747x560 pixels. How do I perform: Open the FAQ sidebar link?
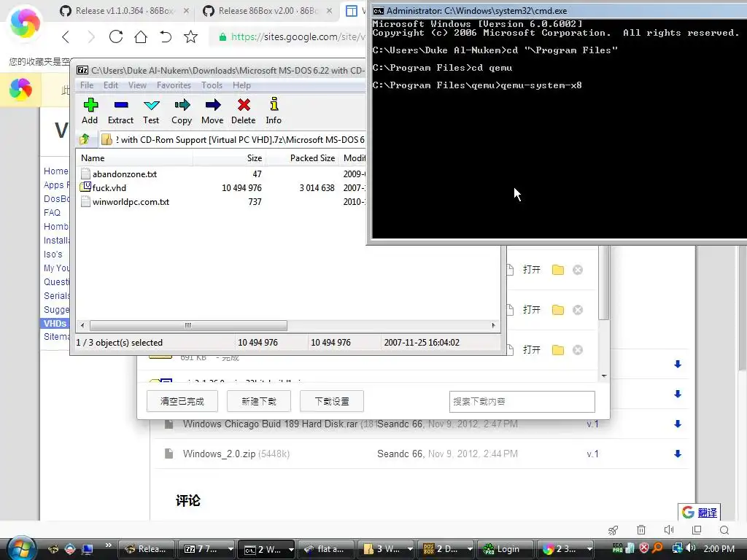(52, 212)
